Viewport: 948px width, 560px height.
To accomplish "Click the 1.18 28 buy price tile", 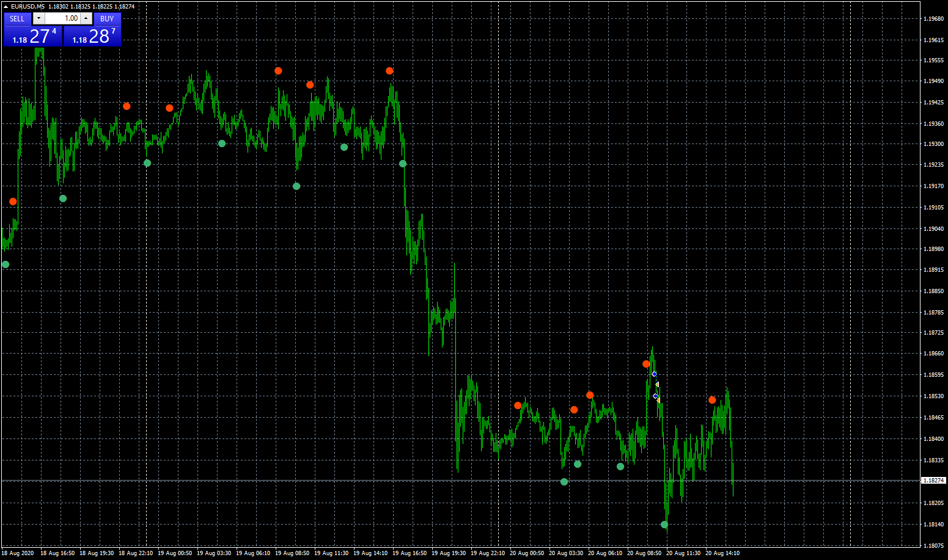I will click(93, 36).
